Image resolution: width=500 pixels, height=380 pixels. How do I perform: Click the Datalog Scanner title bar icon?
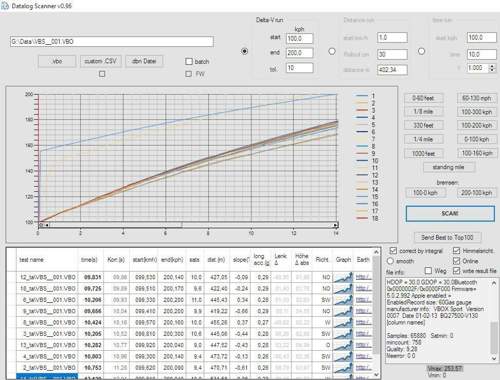pyautogui.click(x=5, y=6)
